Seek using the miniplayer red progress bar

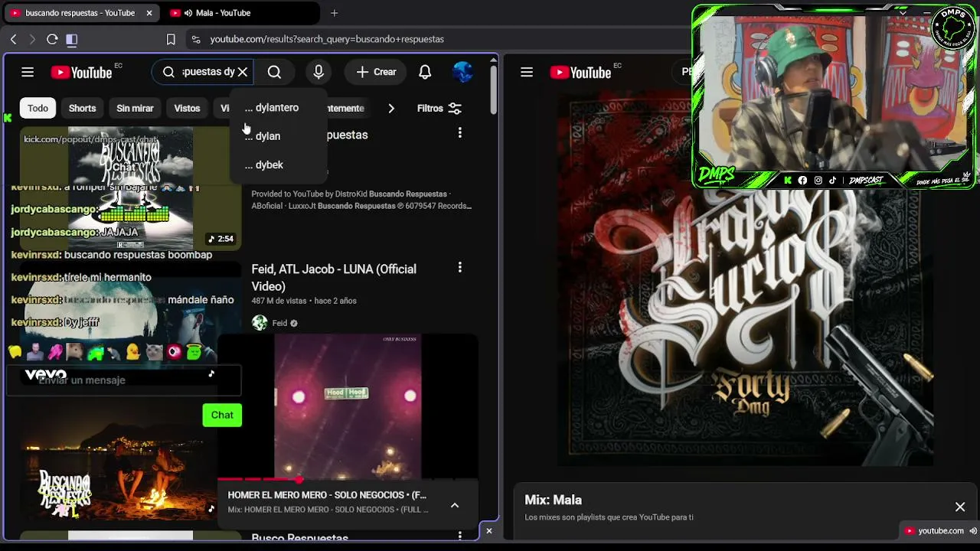tap(348, 480)
